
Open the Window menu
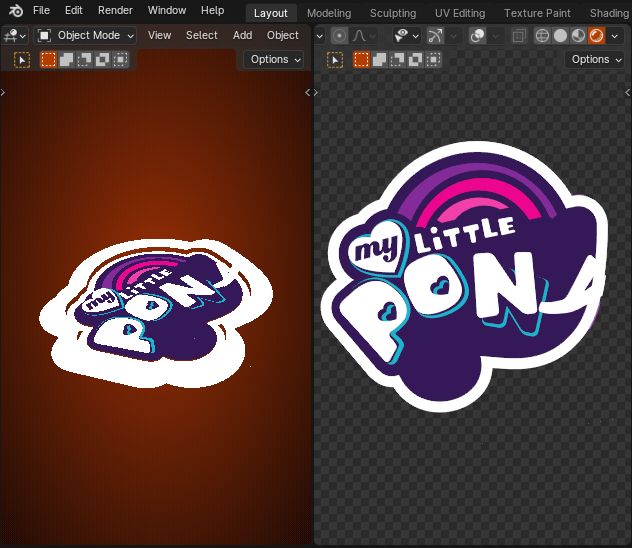pos(166,10)
